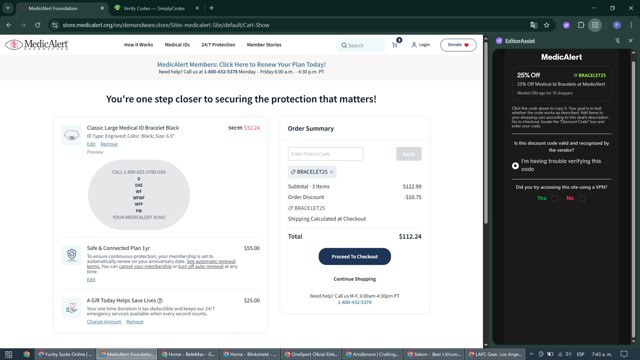Open the How It Works menu
This screenshot has height=360, width=640.
(138, 45)
